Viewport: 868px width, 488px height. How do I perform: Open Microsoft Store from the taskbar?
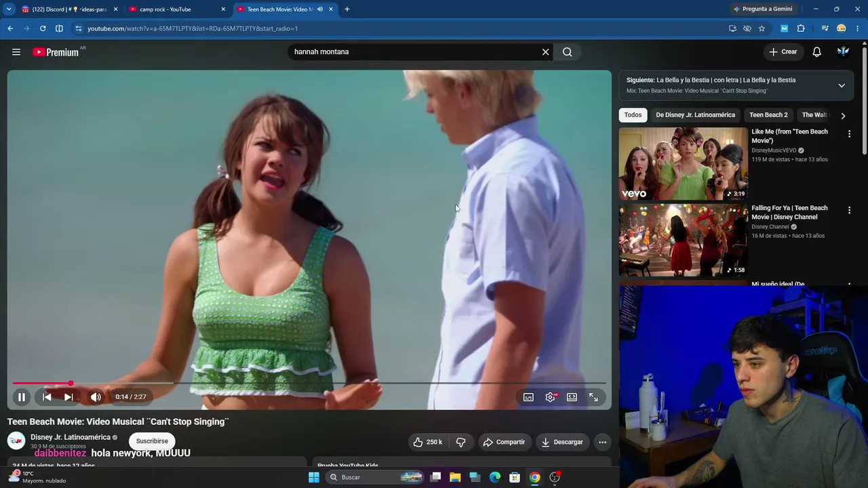pyautogui.click(x=515, y=477)
